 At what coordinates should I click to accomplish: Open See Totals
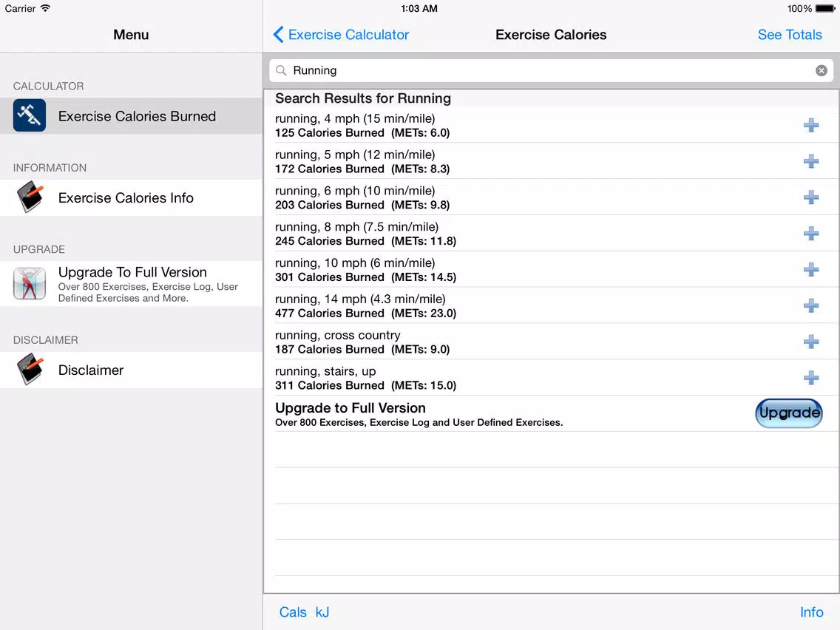click(x=790, y=35)
